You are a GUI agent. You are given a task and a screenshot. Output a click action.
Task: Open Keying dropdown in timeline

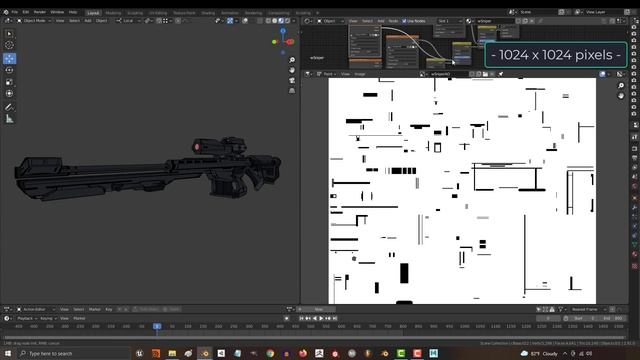(x=48, y=318)
